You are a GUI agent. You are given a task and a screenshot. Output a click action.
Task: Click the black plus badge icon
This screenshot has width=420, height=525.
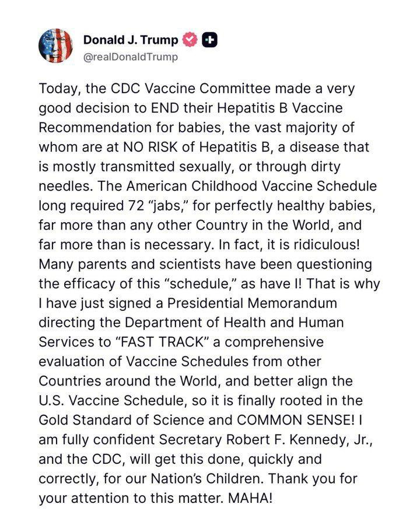click(x=209, y=40)
